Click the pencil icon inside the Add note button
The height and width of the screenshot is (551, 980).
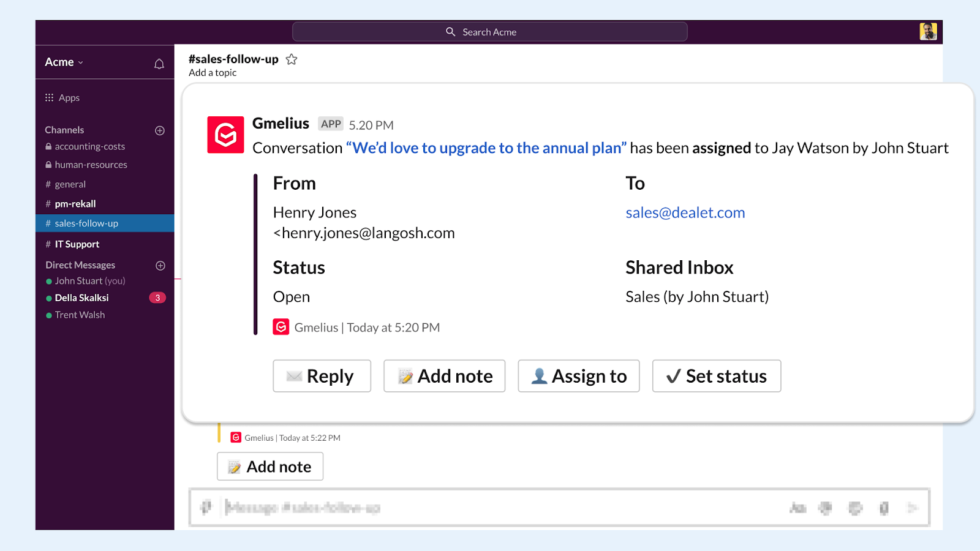[405, 376]
